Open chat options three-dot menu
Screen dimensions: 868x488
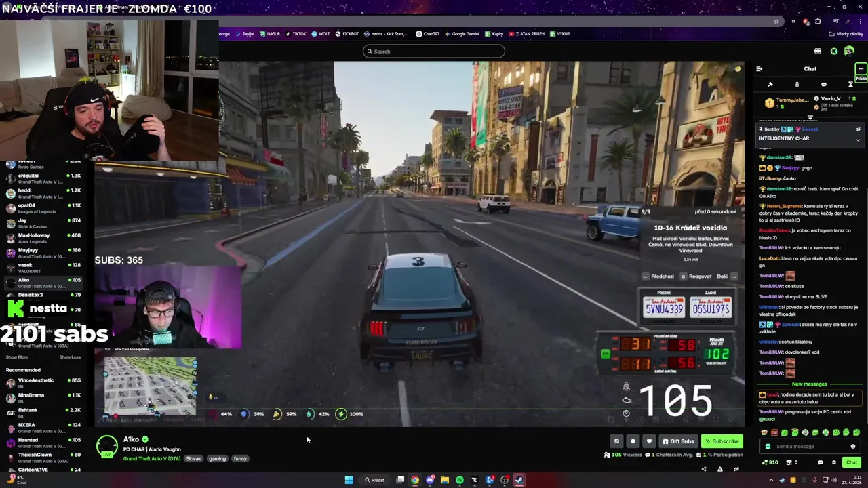click(861, 69)
